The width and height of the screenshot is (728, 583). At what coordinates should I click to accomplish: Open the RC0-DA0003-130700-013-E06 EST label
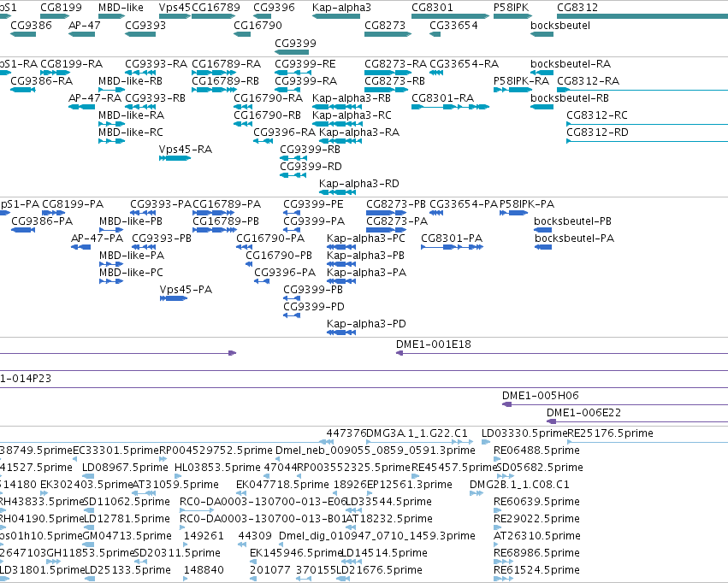pyautogui.click(x=263, y=502)
